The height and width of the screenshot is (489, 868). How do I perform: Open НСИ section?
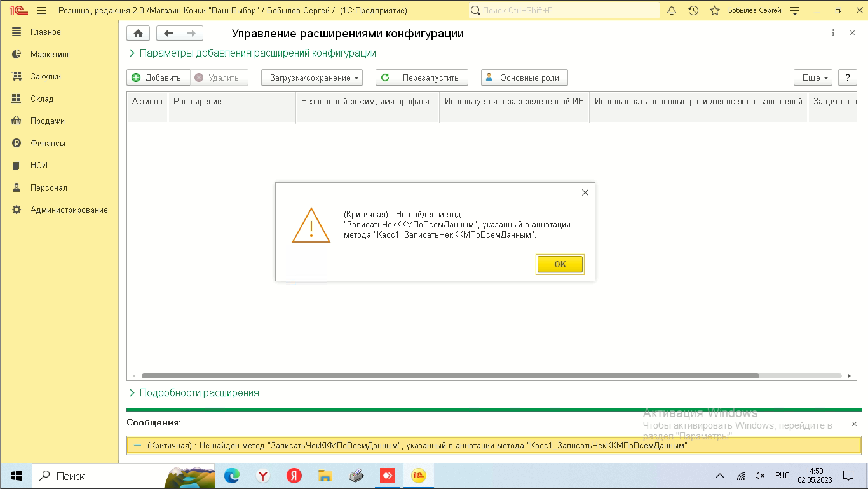pyautogui.click(x=39, y=166)
